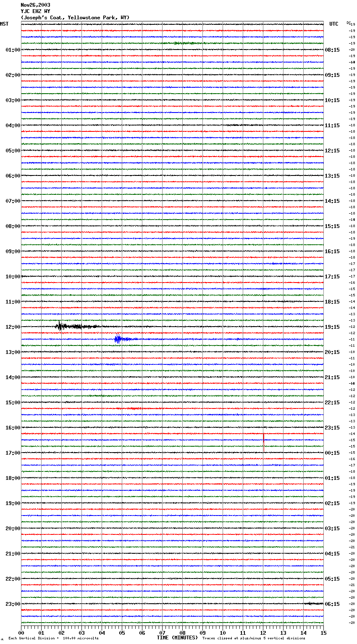Select the 13:15 UTC time label
The image size is (357, 644).
332,176
